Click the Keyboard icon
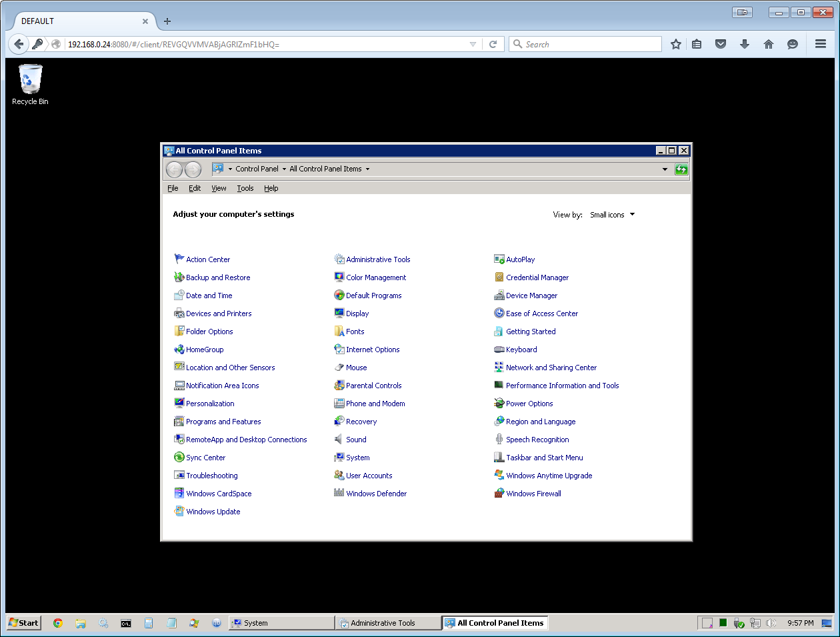 click(x=499, y=349)
